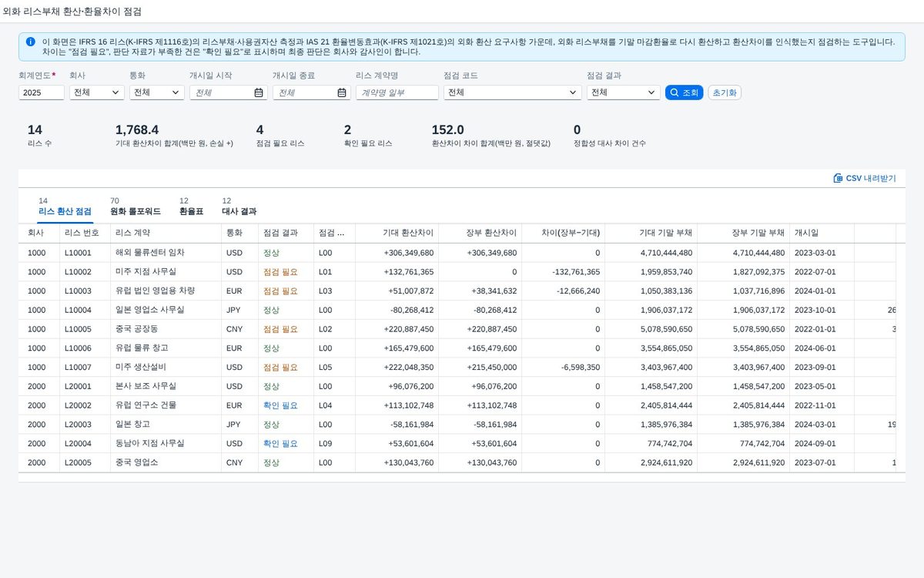Click the 장부 기말 부채 column header
Image resolution: width=924 pixels, height=578 pixels.
point(743,233)
